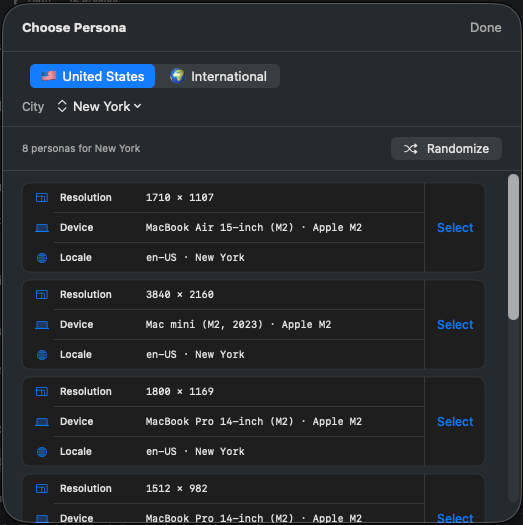The width and height of the screenshot is (523, 525).
Task: Click the chevron arrow after New York
Action: coord(138,106)
